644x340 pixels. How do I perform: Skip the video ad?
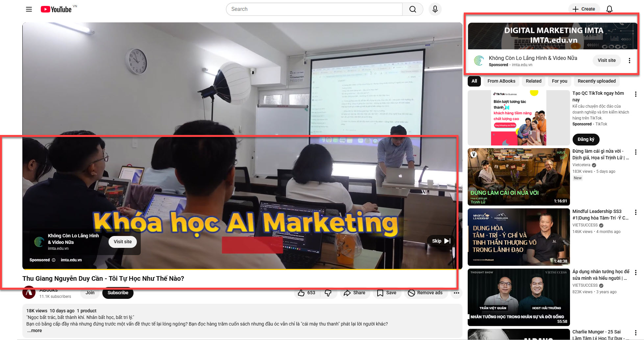[440, 241]
